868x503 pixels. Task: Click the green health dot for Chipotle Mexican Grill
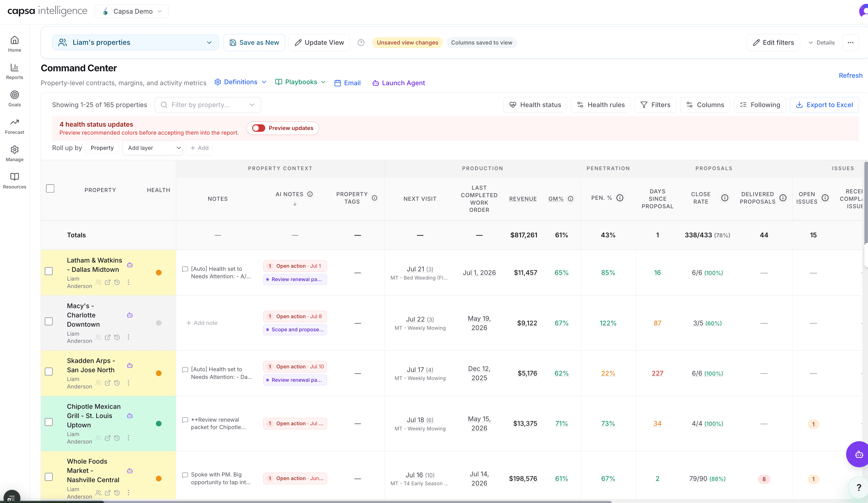pos(158,424)
